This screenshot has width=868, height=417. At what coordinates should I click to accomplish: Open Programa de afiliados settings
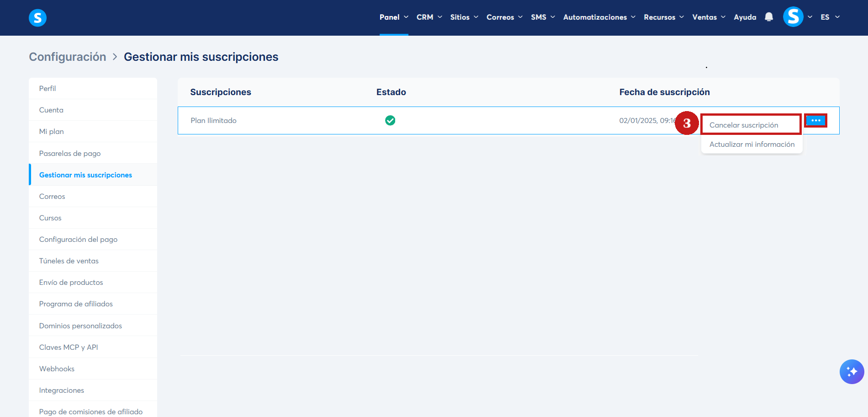click(93, 304)
